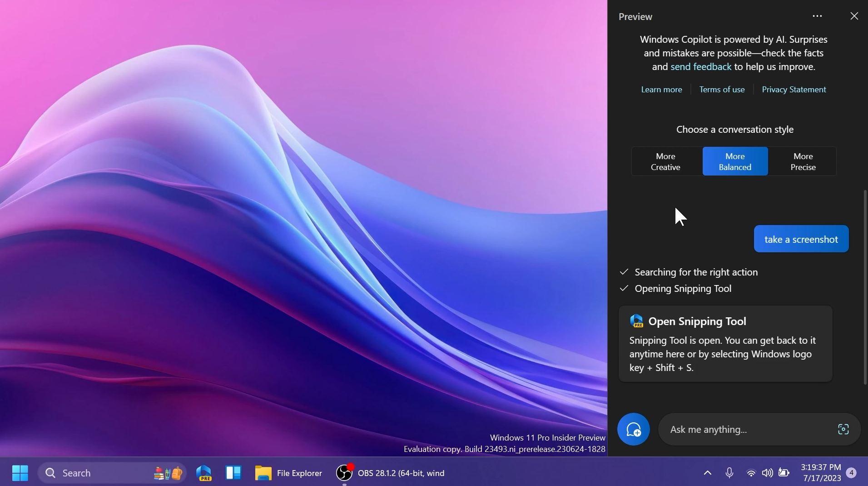Select More Precise conversation style
The height and width of the screenshot is (486, 868).
[803, 161]
